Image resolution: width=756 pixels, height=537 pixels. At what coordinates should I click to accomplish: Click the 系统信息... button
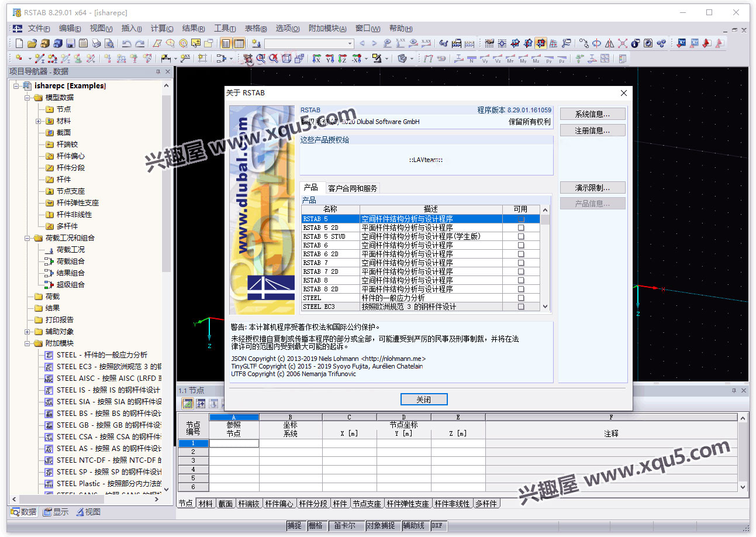click(592, 114)
